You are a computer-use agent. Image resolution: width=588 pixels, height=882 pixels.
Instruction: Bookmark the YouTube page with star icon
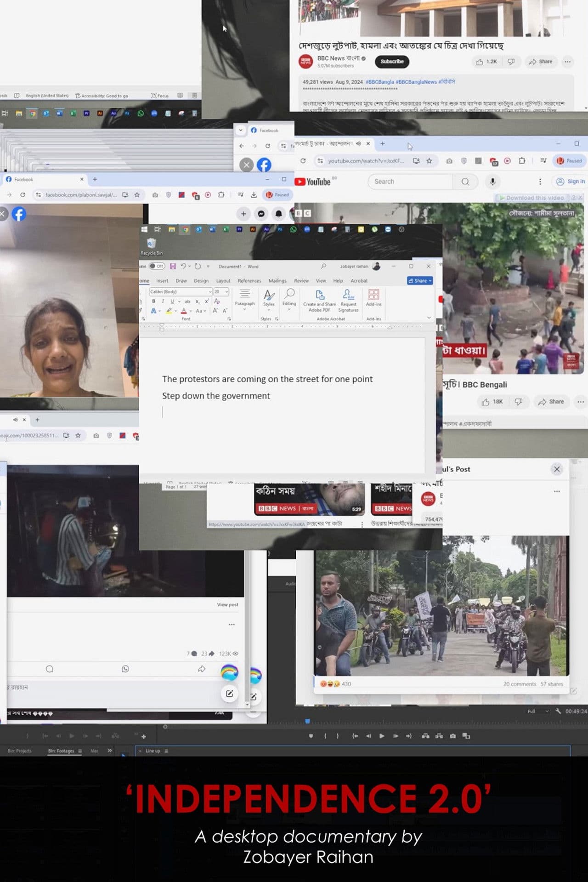pyautogui.click(x=429, y=161)
